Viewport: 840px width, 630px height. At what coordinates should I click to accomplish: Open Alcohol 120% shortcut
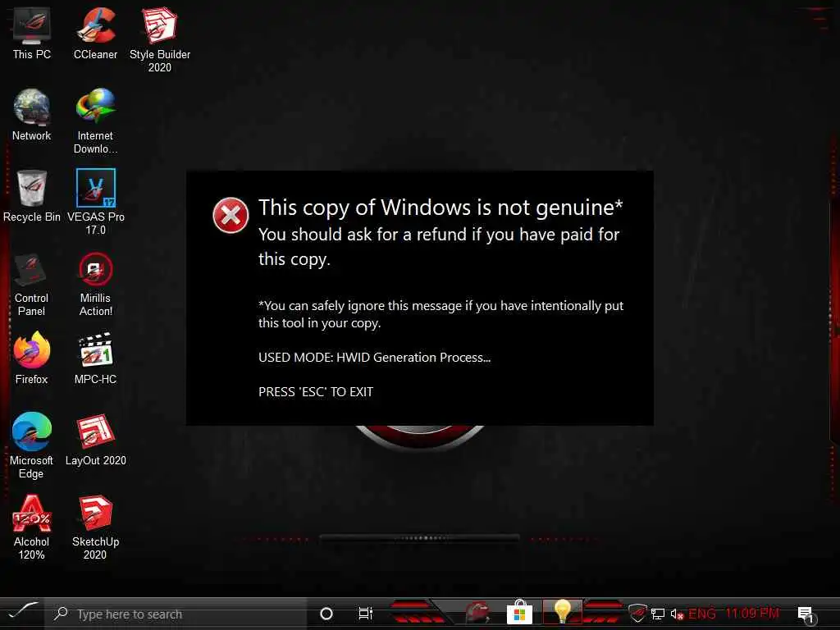click(x=32, y=527)
